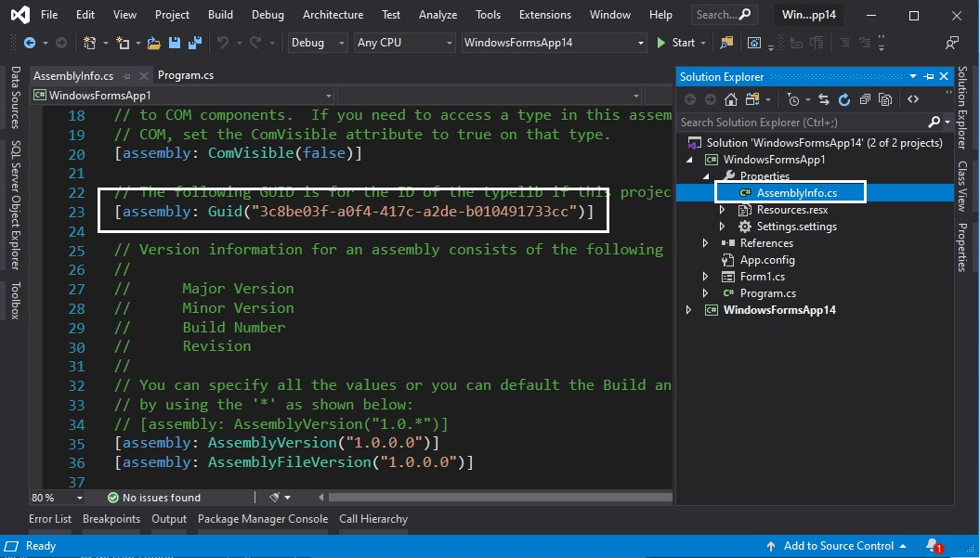980x558 pixels.
Task: Open the Extensions menu
Action: coord(545,14)
